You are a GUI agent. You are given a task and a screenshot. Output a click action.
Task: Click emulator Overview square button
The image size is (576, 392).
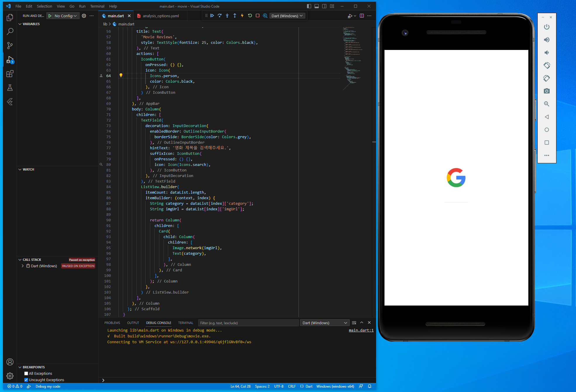(x=547, y=143)
